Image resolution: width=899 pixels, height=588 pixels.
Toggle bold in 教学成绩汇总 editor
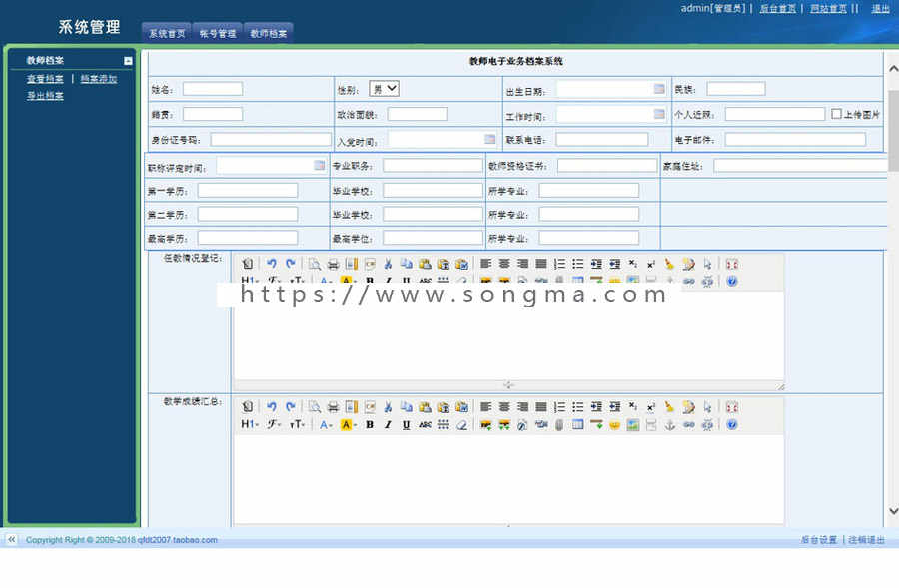click(x=370, y=424)
